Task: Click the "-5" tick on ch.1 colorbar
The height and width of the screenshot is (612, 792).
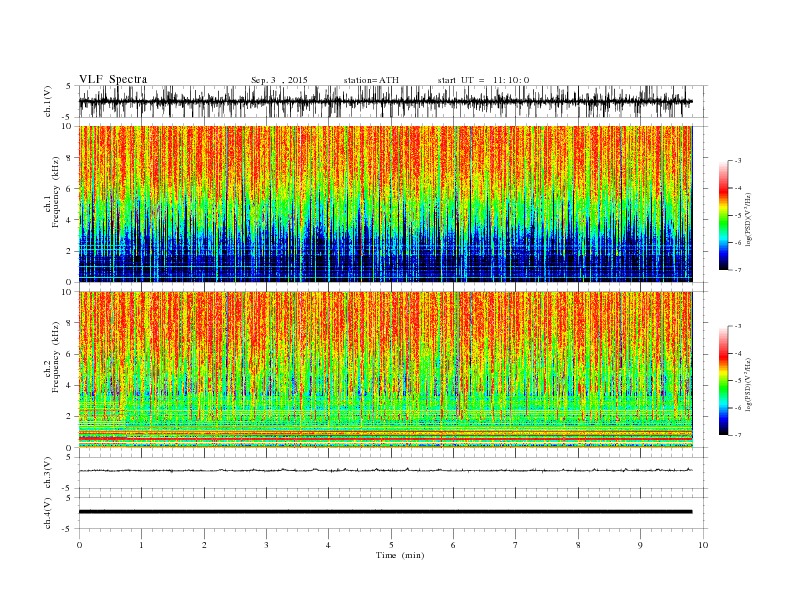Action: click(738, 216)
